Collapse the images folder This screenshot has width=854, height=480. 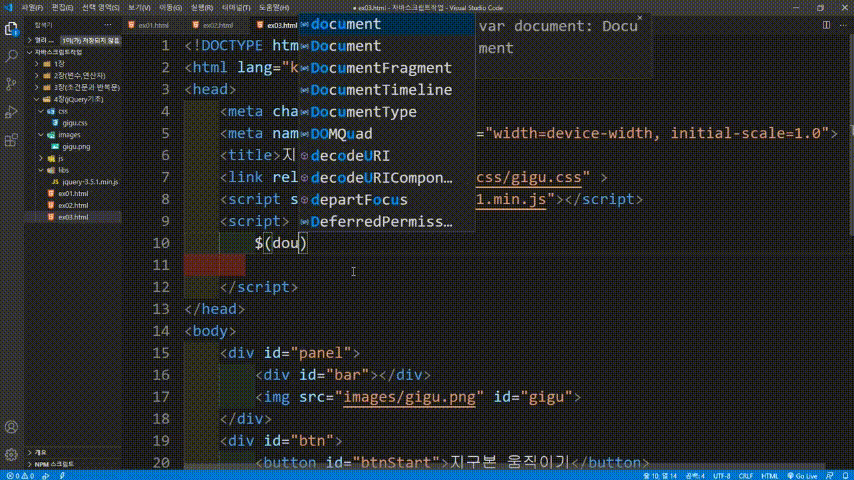73,135
